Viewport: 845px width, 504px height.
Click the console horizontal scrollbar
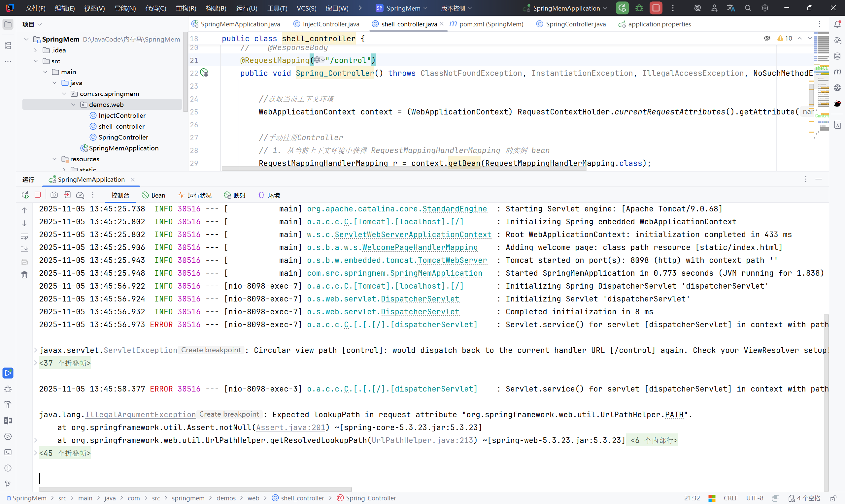[195, 489]
